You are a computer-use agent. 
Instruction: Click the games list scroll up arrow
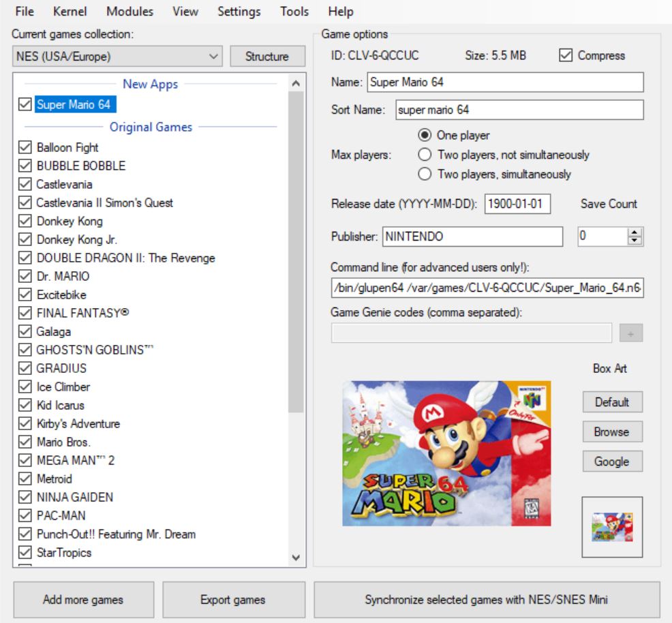(x=296, y=83)
